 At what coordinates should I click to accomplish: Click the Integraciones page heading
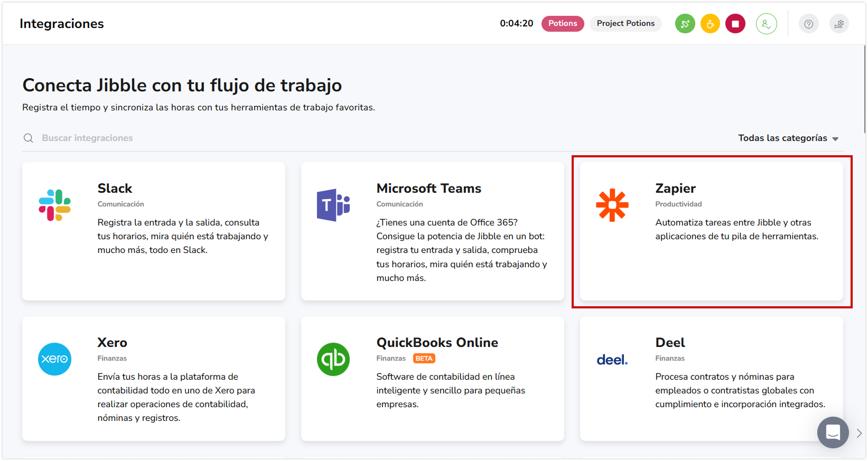61,24
